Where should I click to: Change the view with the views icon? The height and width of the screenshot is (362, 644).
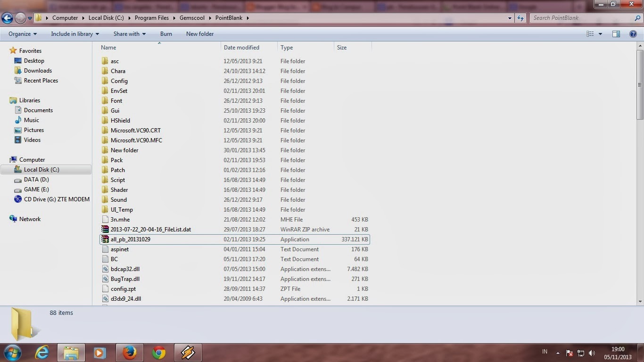coord(590,34)
